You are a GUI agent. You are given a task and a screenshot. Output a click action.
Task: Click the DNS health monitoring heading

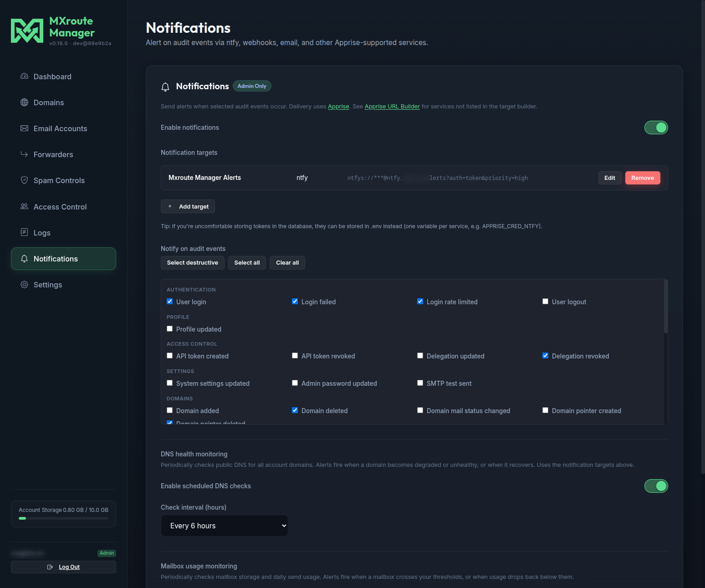[x=194, y=454]
